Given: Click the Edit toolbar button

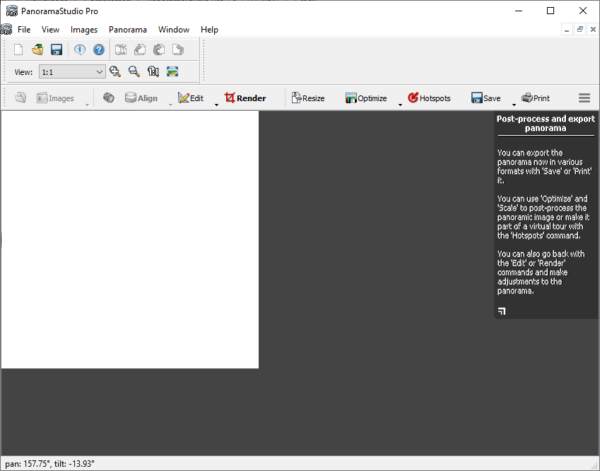Looking at the screenshot, I should coord(191,98).
